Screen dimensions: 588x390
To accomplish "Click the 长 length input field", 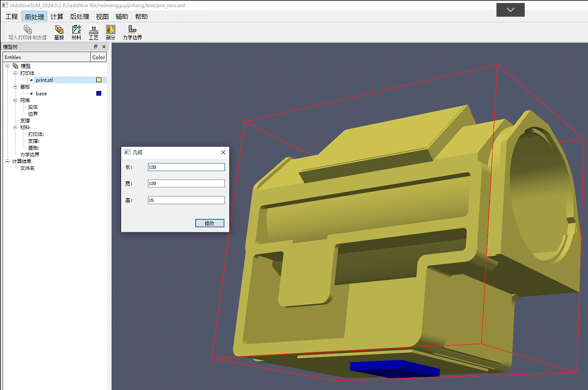I will pyautogui.click(x=186, y=167).
